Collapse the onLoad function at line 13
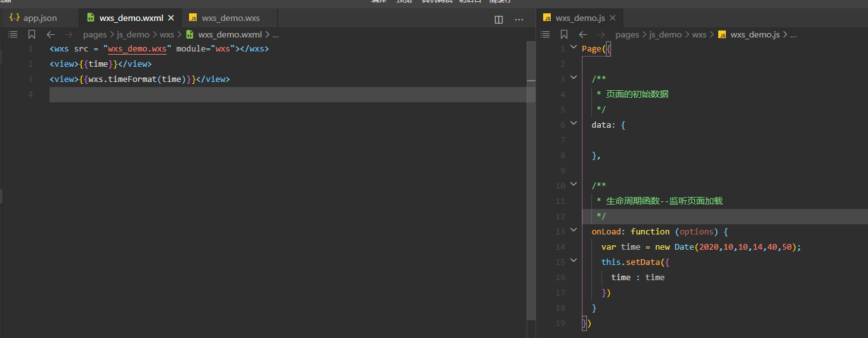 pyautogui.click(x=574, y=231)
